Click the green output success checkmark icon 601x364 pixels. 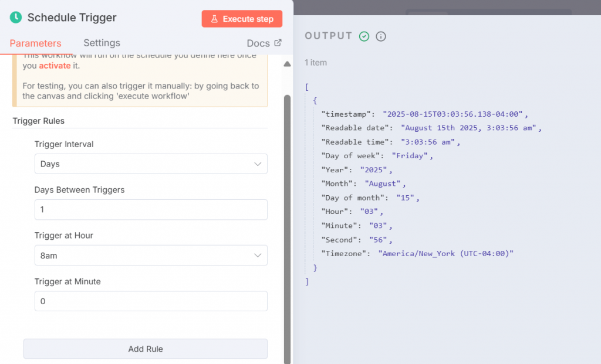point(364,36)
